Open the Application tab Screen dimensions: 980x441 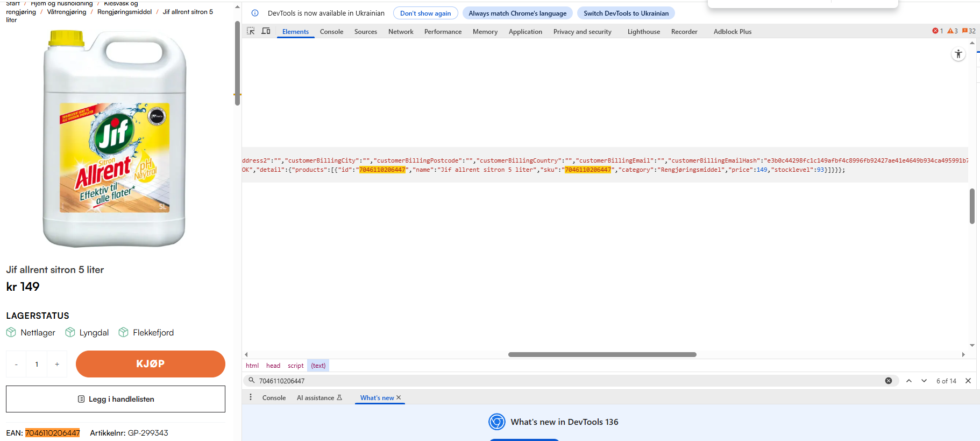525,32
